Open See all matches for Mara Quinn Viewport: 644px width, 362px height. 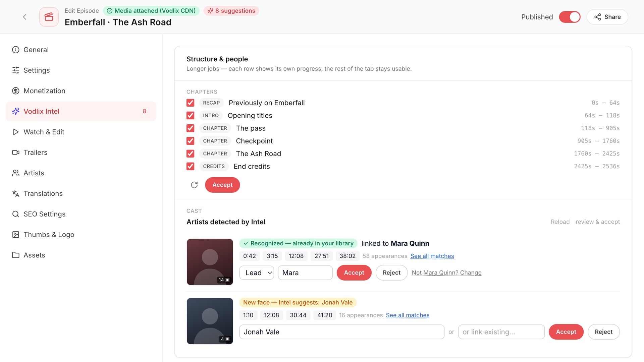point(432,256)
